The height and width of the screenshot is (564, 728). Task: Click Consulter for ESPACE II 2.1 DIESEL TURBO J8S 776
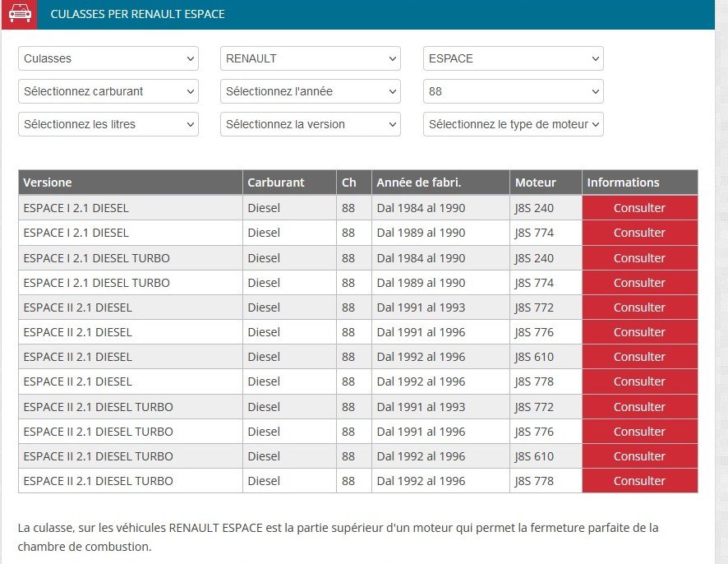[639, 432]
